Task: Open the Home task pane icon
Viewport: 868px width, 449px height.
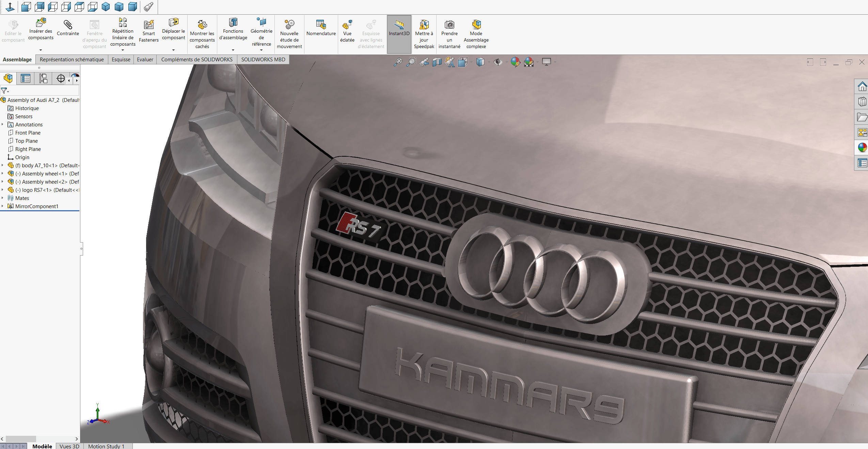Action: point(862,87)
